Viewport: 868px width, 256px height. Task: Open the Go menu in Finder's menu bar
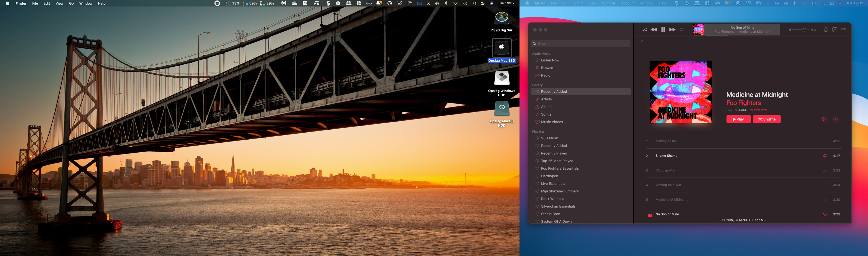coord(71,3)
